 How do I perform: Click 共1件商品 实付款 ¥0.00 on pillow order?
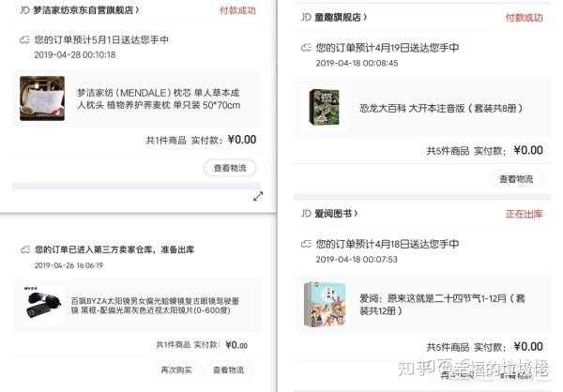[201, 140]
